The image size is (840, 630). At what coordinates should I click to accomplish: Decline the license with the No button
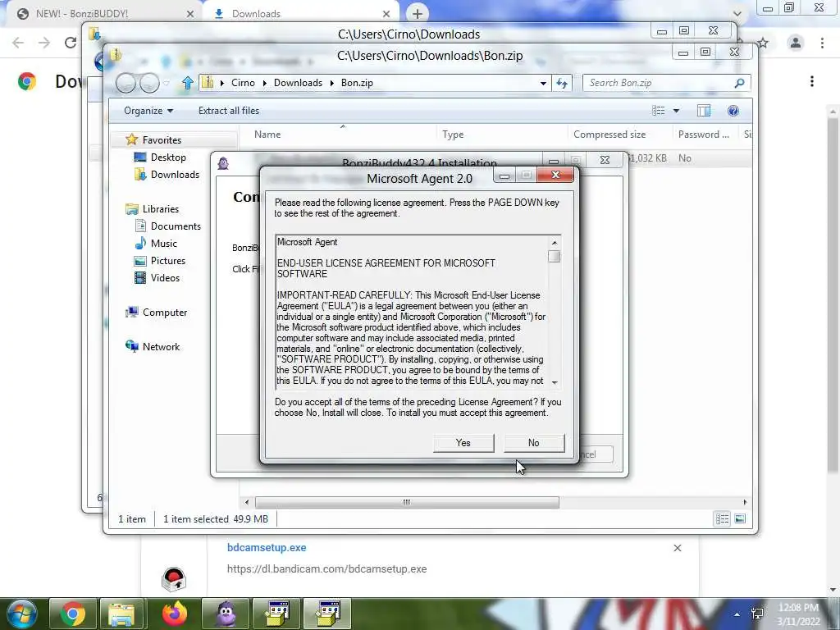533,442
